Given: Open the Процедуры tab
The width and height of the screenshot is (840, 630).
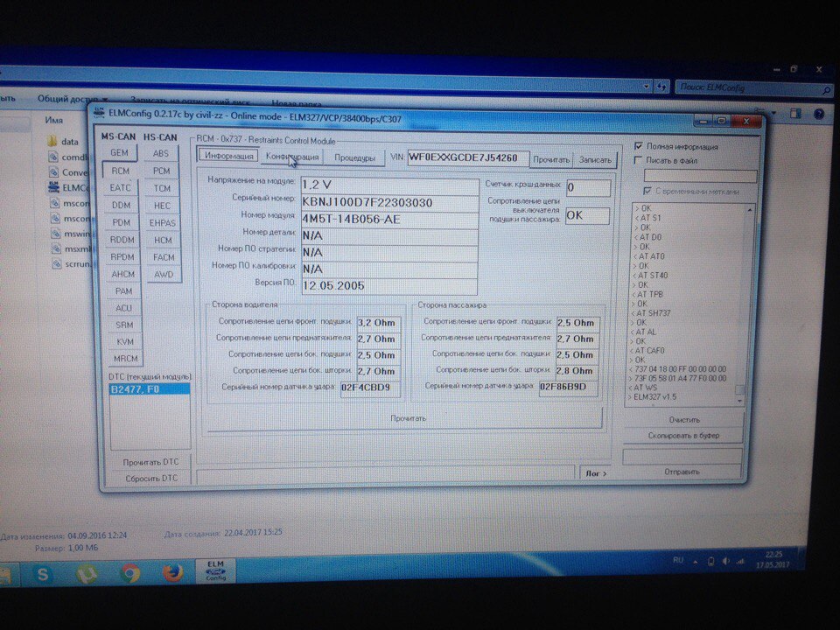Looking at the screenshot, I should pos(354,157).
